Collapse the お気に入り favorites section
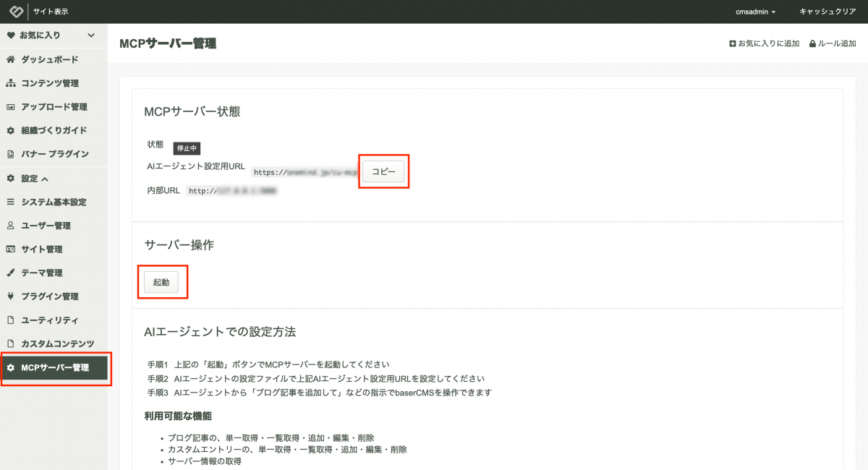 pos(91,35)
